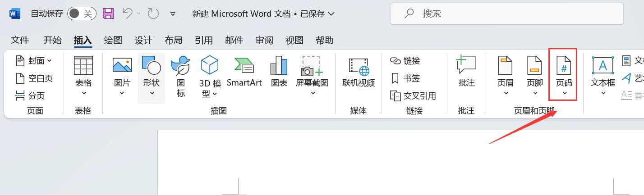Expand the Quick Access Toolbar customize dropdown
This screenshot has width=644, height=195.
click(173, 14)
